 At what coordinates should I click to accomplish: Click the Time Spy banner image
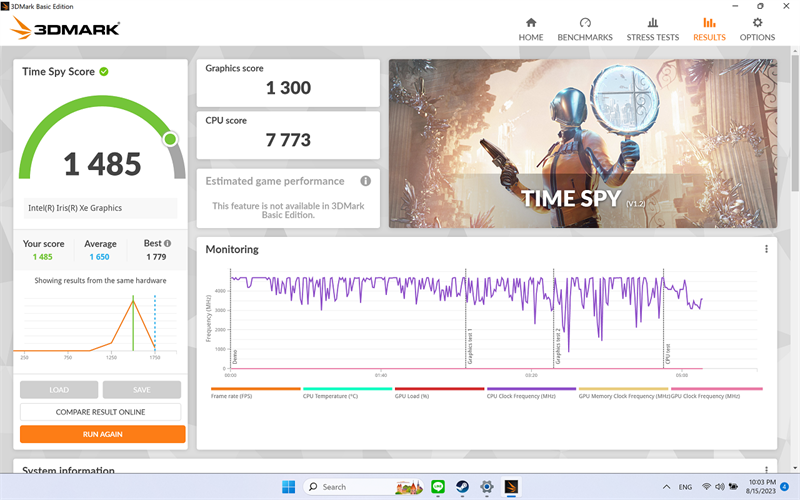[x=583, y=143]
